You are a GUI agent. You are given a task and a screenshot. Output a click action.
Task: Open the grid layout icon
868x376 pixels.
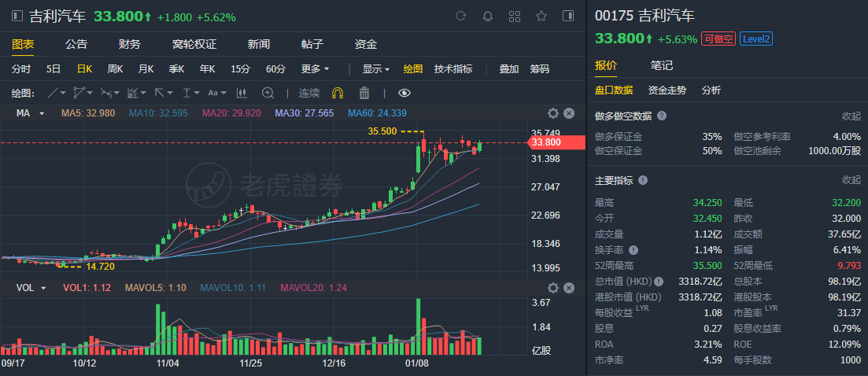click(514, 16)
